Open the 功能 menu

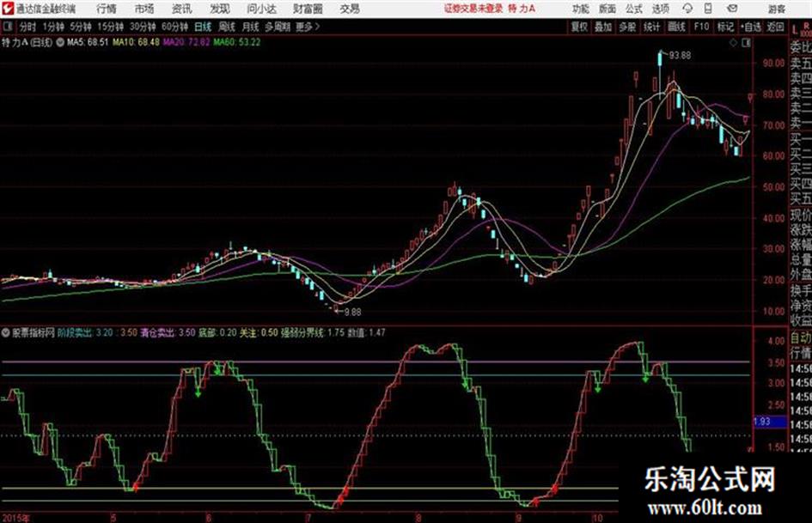pyautogui.click(x=581, y=9)
